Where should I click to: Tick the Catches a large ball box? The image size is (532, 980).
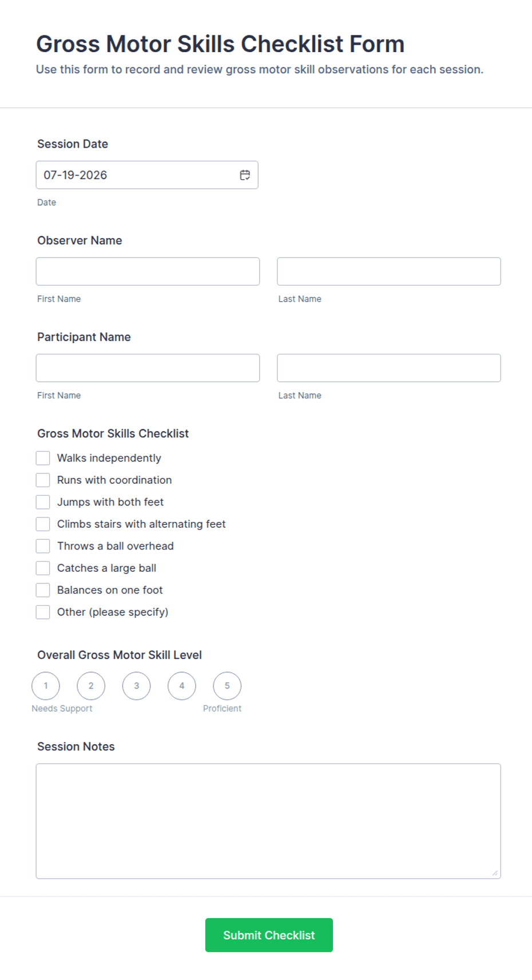(x=43, y=568)
